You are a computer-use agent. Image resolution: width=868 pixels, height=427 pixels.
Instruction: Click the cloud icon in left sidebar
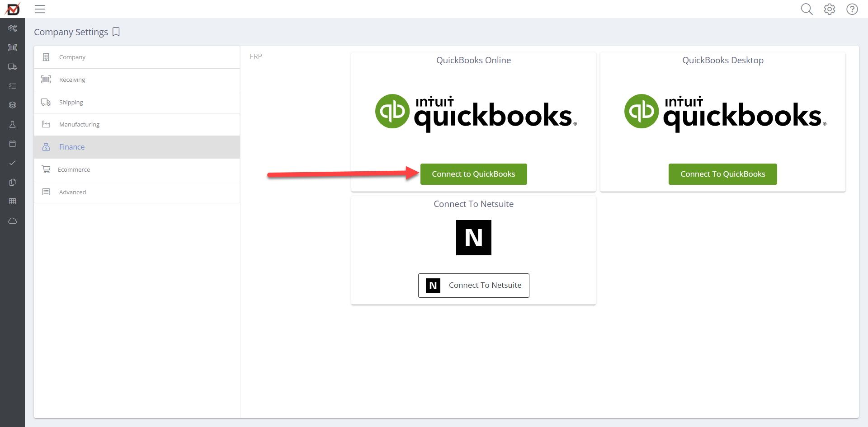[x=13, y=221]
